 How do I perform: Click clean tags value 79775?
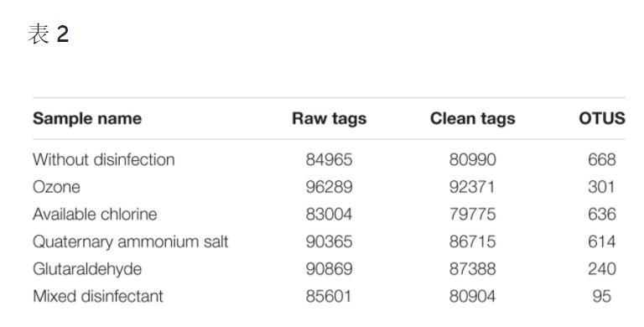472,214
